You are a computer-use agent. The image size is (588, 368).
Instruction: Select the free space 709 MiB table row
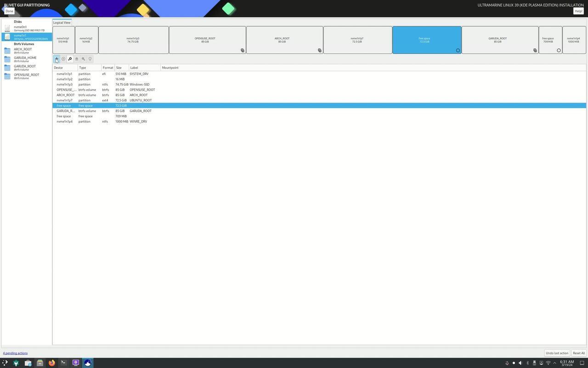coord(319,116)
